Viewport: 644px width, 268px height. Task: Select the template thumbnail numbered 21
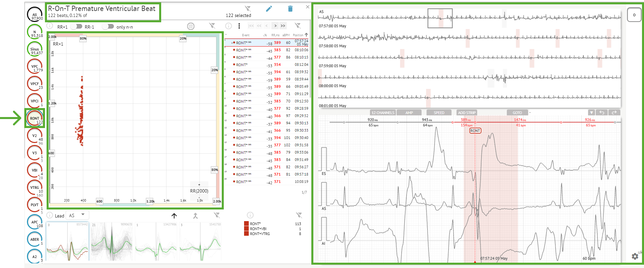[112, 241]
